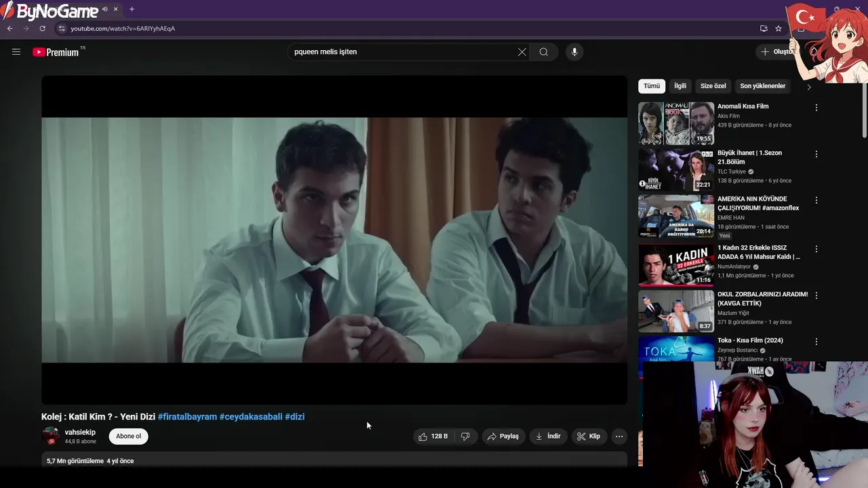The image size is (868, 488).
Task: Open the 20:14 Amerika'da Kargo thumbnail
Action: point(676,216)
